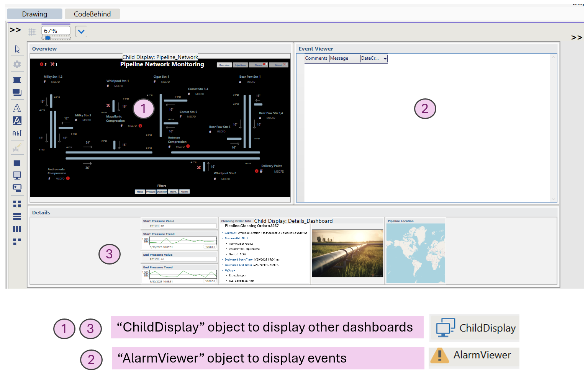Open the settings gear tool
The width and height of the screenshot is (588, 374).
click(x=17, y=64)
